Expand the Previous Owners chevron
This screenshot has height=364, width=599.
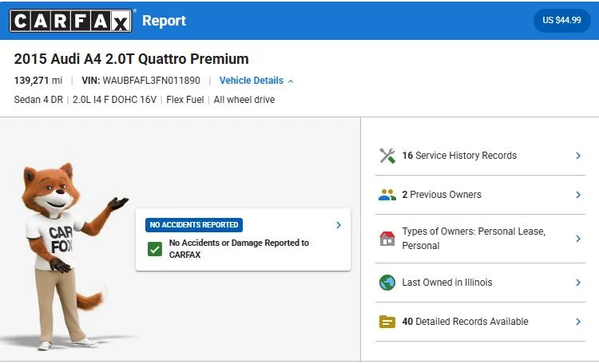coord(578,195)
